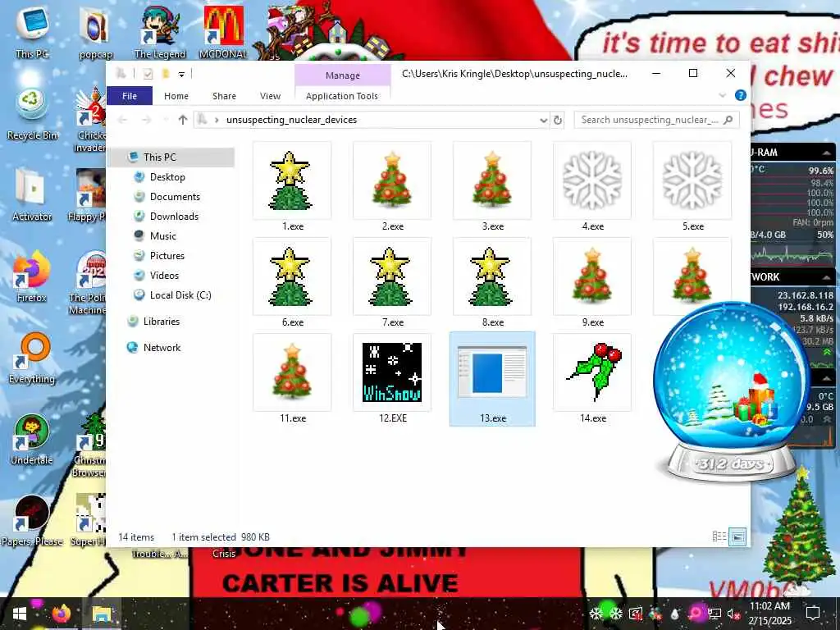Switch to the View ribbon tab

270,96
